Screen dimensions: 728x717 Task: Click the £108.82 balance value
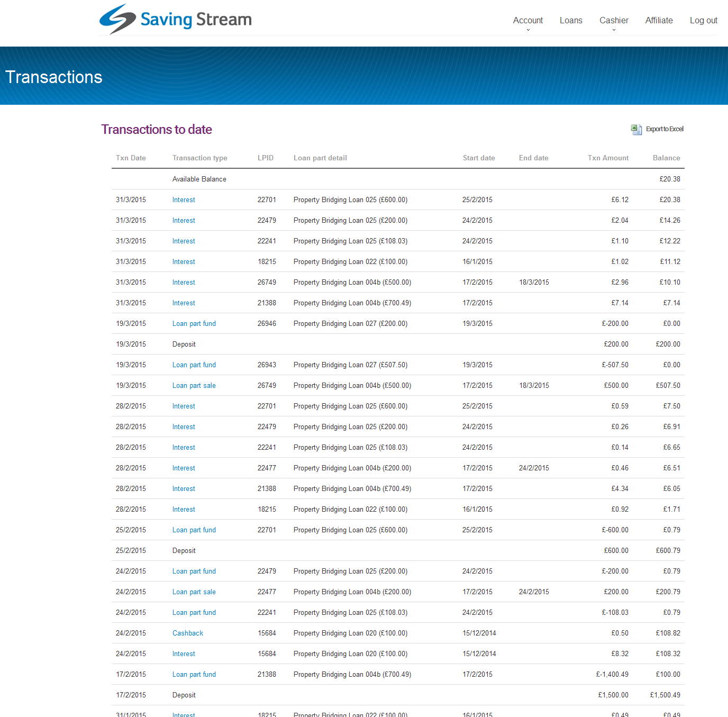(x=668, y=633)
